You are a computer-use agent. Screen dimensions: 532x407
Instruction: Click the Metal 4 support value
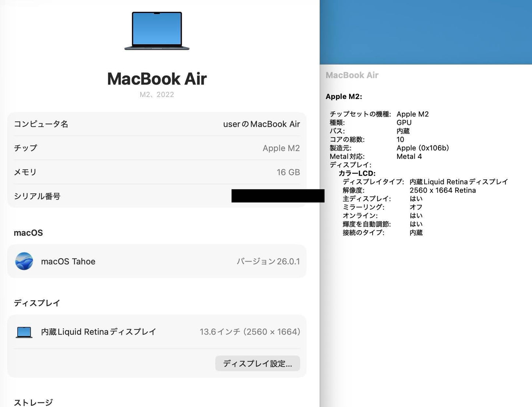pyautogui.click(x=409, y=156)
